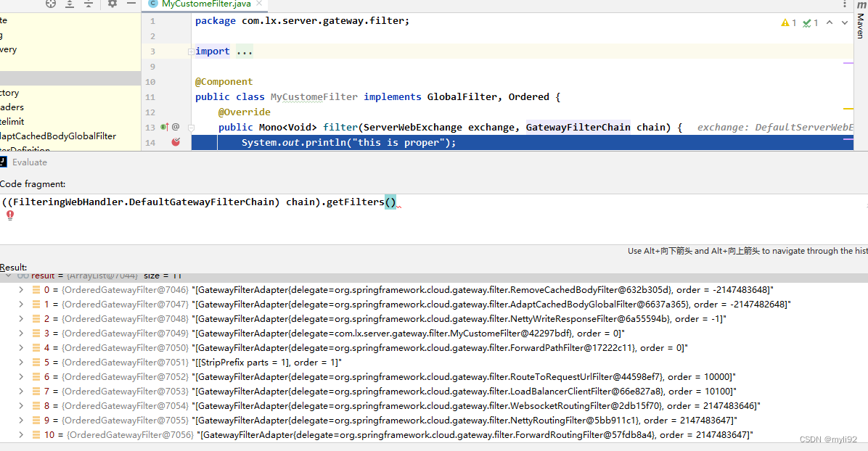
Task: Click the green typo check indicator
Action: tap(811, 22)
